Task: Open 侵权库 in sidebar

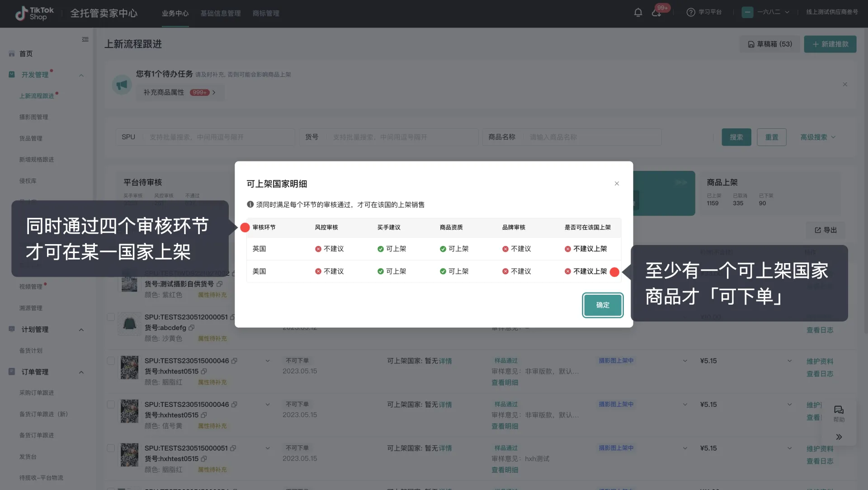Action: click(x=28, y=181)
